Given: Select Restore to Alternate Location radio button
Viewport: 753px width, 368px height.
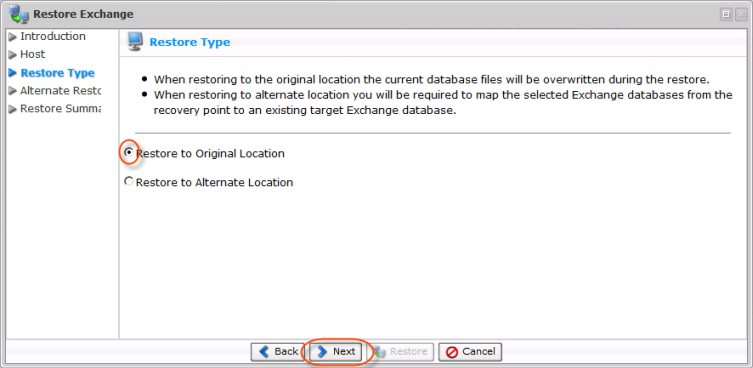Looking at the screenshot, I should [129, 181].
